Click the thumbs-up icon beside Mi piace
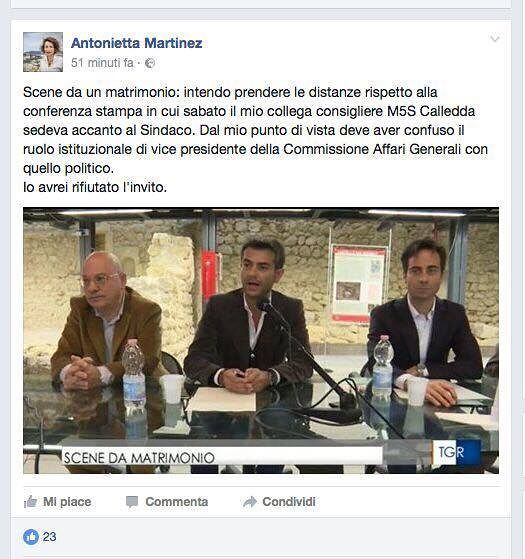The image size is (525, 559). coord(31,502)
